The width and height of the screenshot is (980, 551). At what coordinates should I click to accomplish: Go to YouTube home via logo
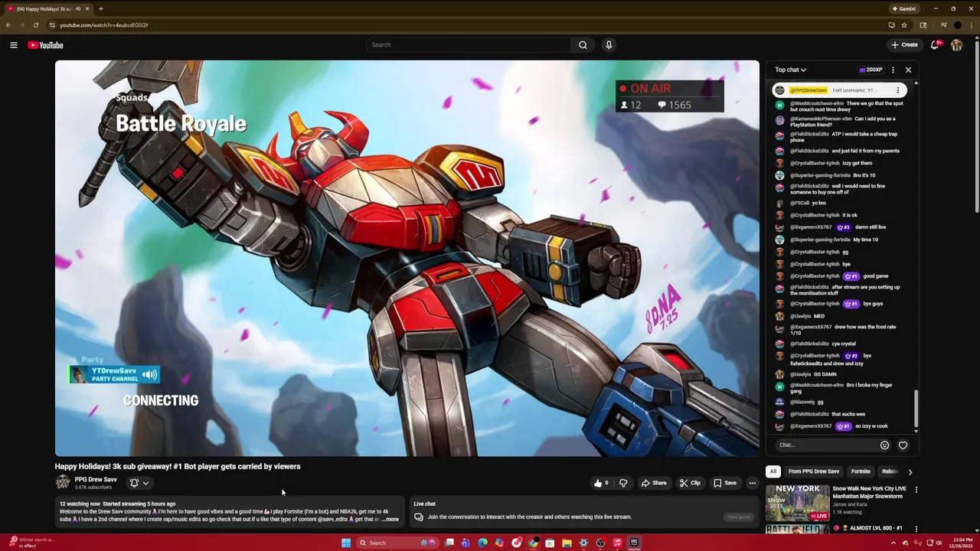[45, 45]
